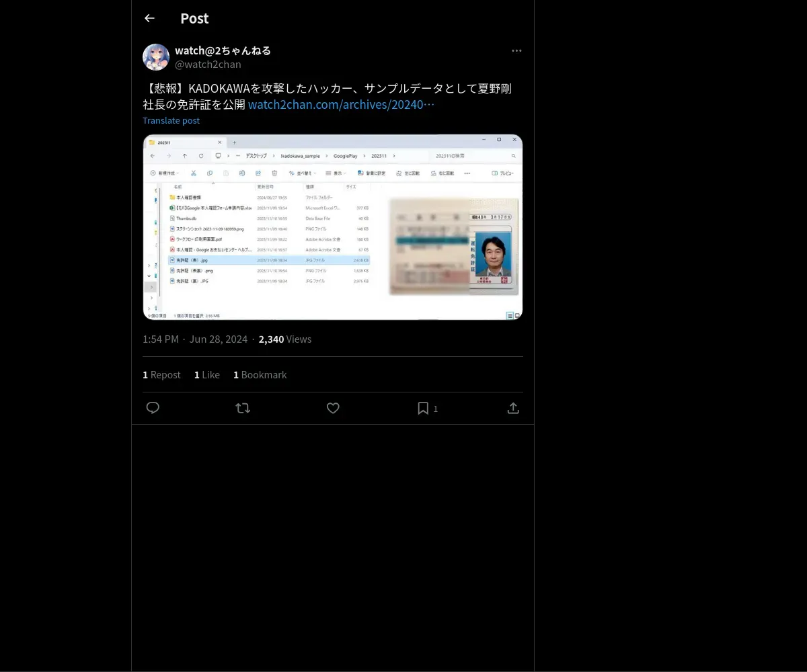Open the post's more options menu
Viewport: 807px width, 672px height.
point(516,50)
